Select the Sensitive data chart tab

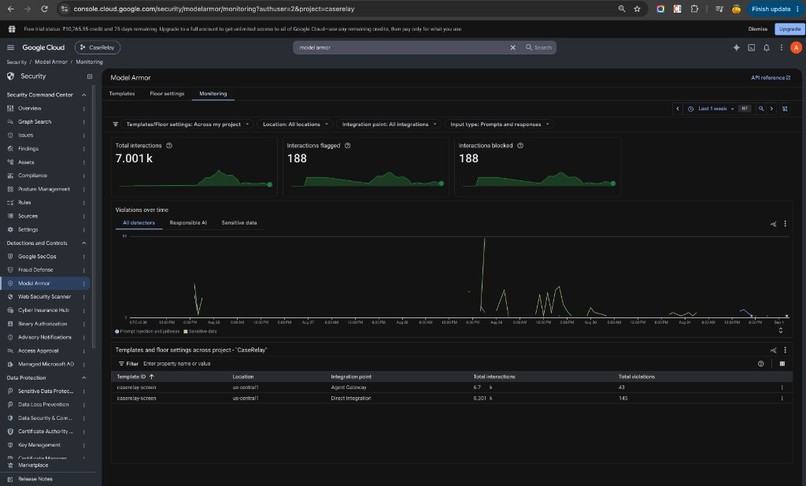point(239,223)
